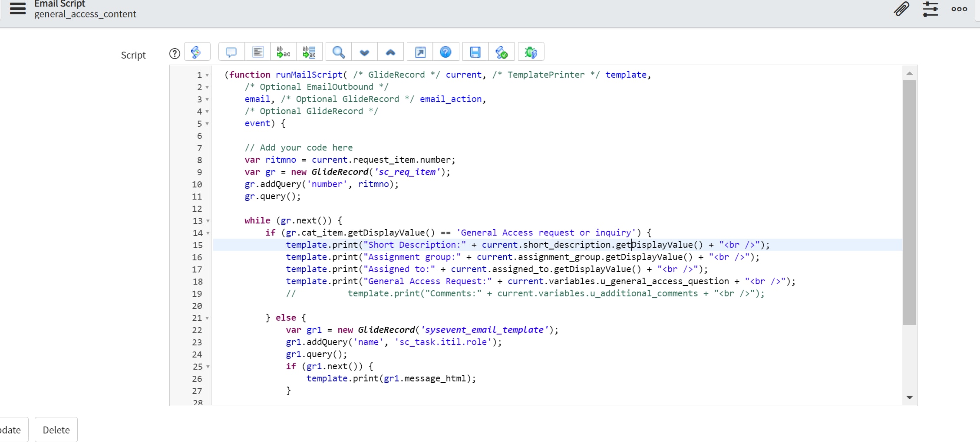Jump to next search match arrow
This screenshot has width=980, height=443.
point(364,53)
